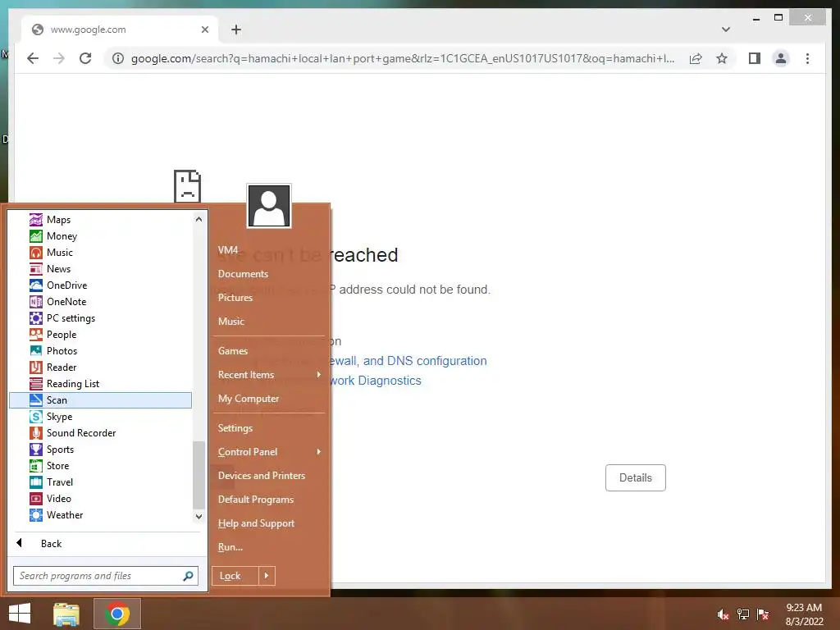Open PC settings gear icon
The width and height of the screenshot is (840, 630).
coord(36,318)
